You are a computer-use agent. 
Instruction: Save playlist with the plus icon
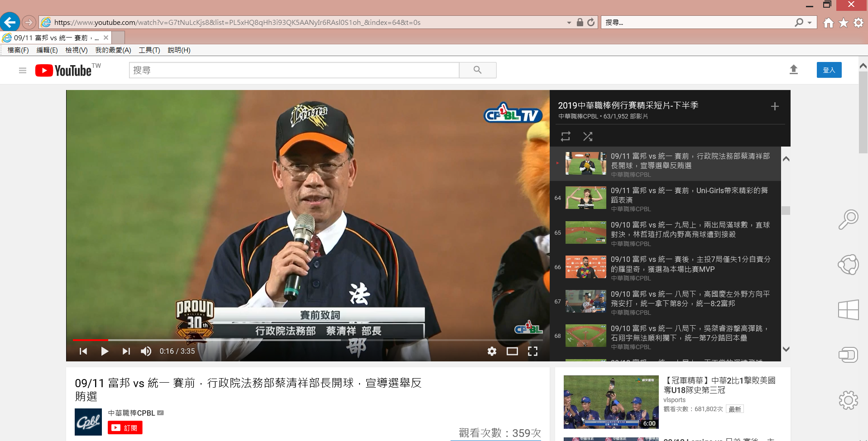[x=775, y=106]
